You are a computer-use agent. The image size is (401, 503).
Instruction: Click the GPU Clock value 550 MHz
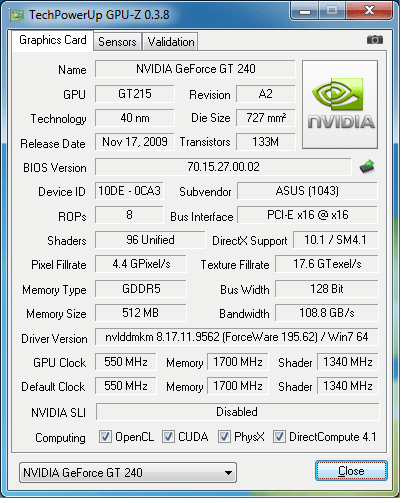[126, 362]
